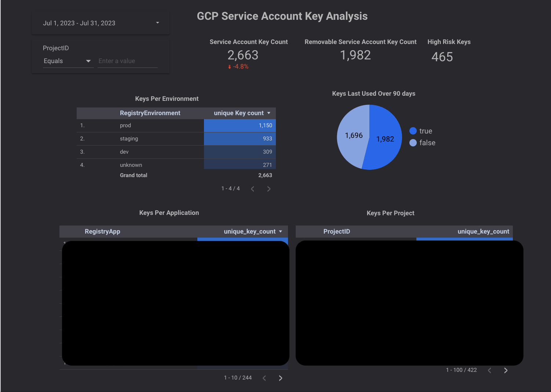Go to next page of Keys Per Application
Viewport: 551px width, 392px height.
[x=280, y=378]
